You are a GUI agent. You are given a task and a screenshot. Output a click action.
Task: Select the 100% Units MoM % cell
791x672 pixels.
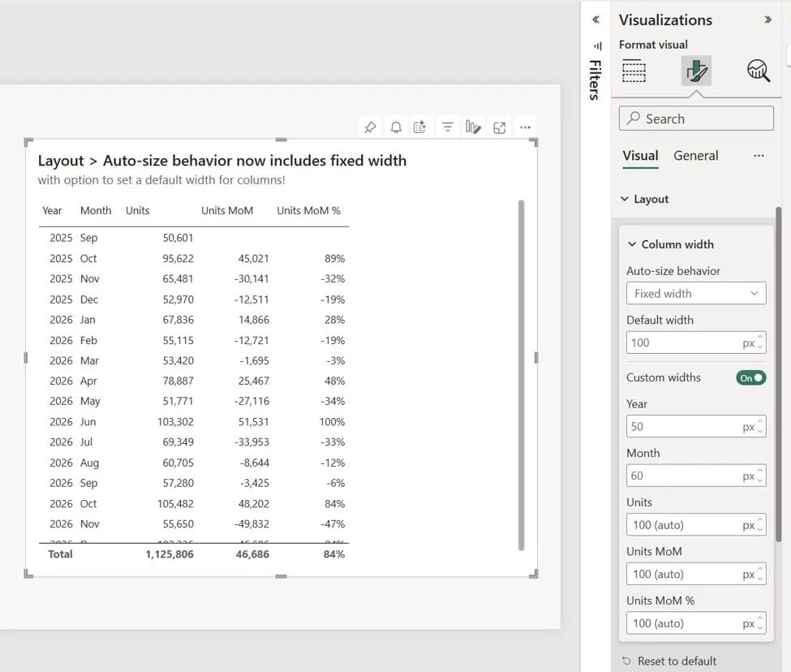coord(332,422)
